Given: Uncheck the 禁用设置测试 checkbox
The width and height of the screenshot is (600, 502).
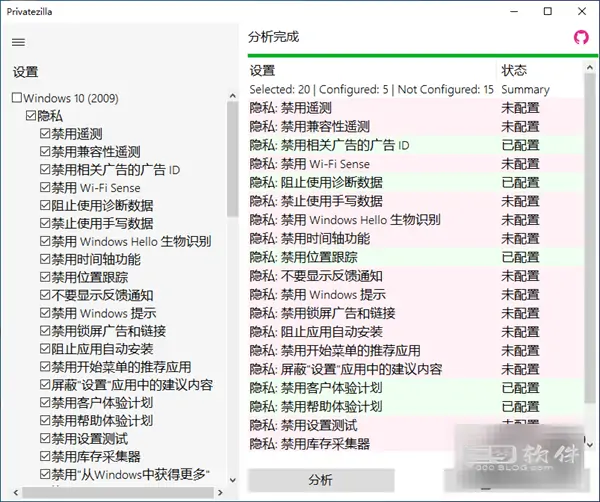Looking at the screenshot, I should [x=45, y=438].
